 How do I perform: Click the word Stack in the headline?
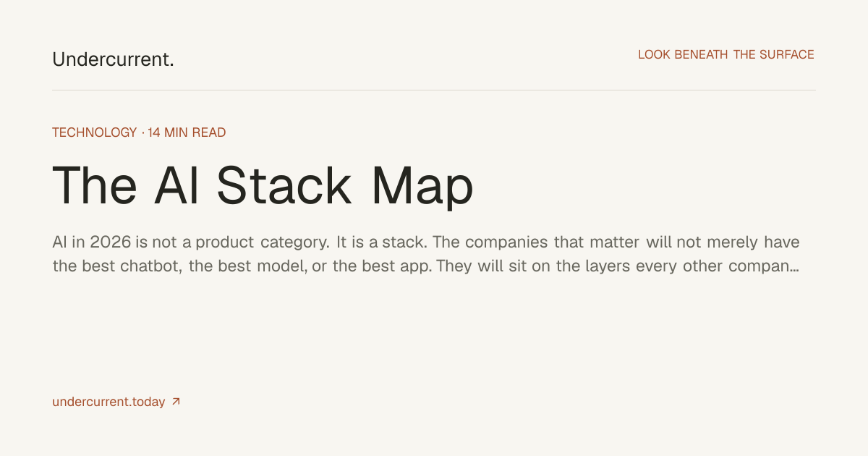click(284, 185)
